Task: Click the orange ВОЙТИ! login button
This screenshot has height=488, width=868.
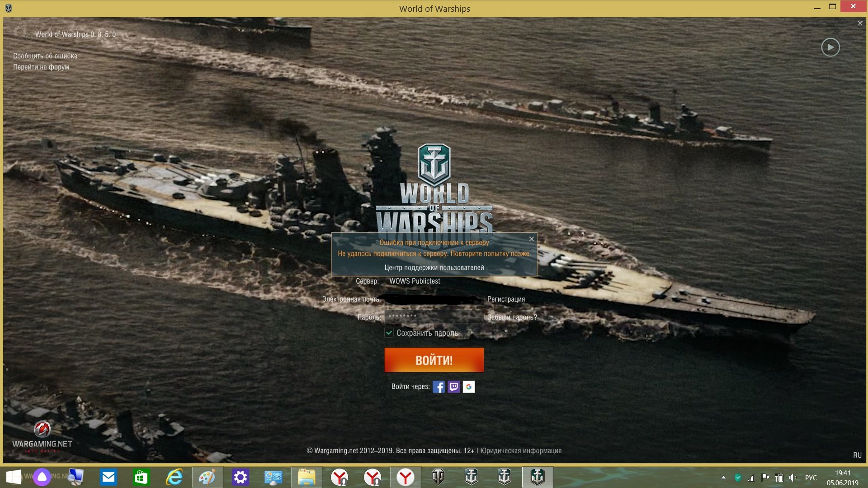Action: [x=434, y=360]
